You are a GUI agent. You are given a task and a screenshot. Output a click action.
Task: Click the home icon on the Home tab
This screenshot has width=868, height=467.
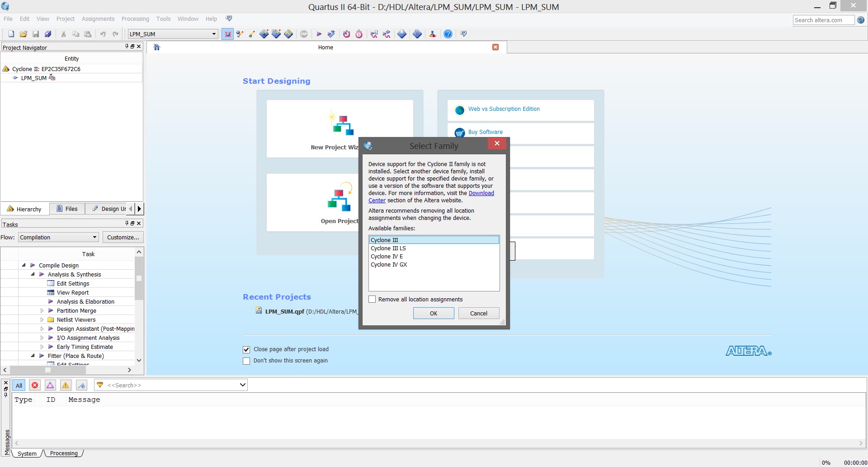pyautogui.click(x=157, y=47)
